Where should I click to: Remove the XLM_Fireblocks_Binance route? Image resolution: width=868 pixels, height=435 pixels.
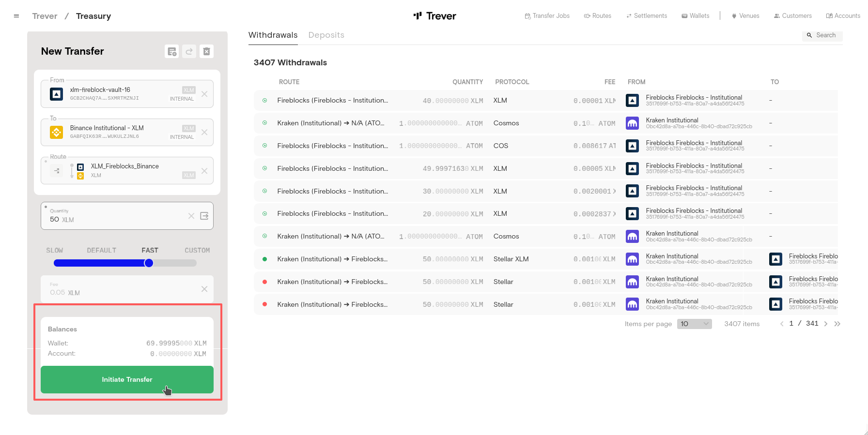tap(204, 171)
